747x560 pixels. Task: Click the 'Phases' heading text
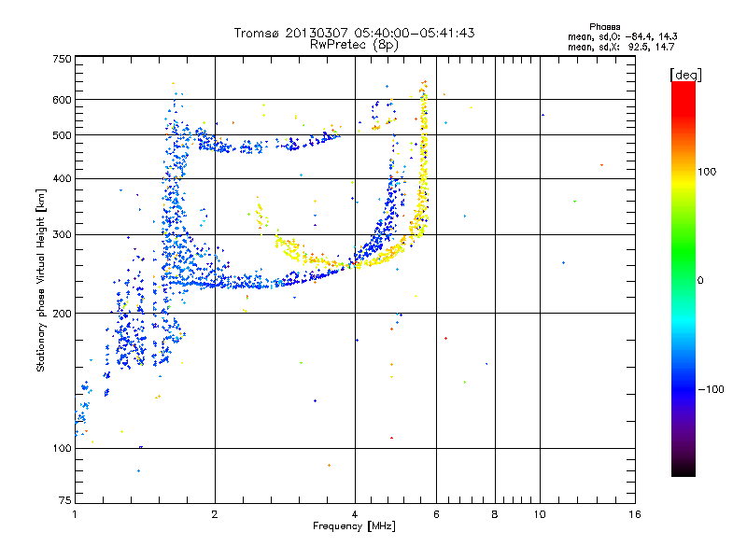(604, 27)
